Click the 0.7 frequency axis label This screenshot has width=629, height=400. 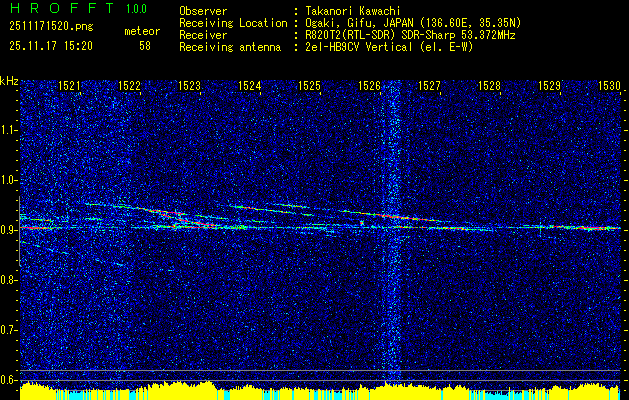coord(8,330)
